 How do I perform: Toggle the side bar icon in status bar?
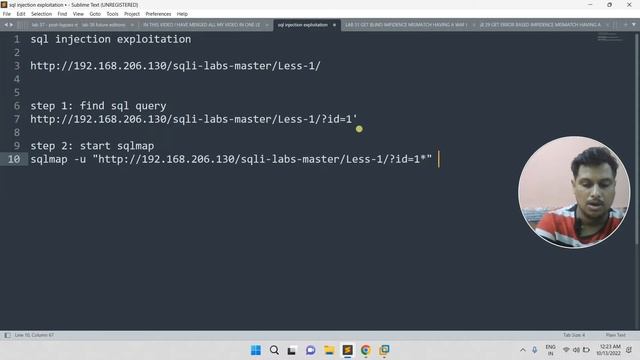click(7, 335)
